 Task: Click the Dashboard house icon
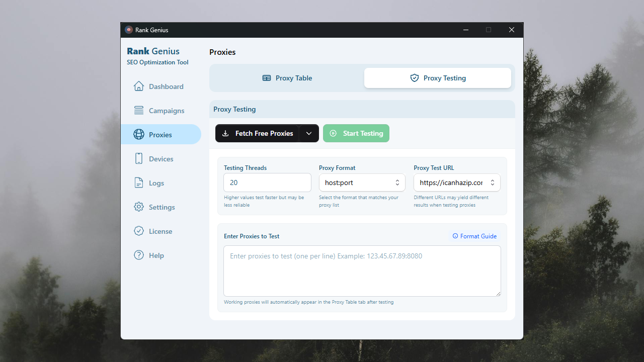click(139, 86)
